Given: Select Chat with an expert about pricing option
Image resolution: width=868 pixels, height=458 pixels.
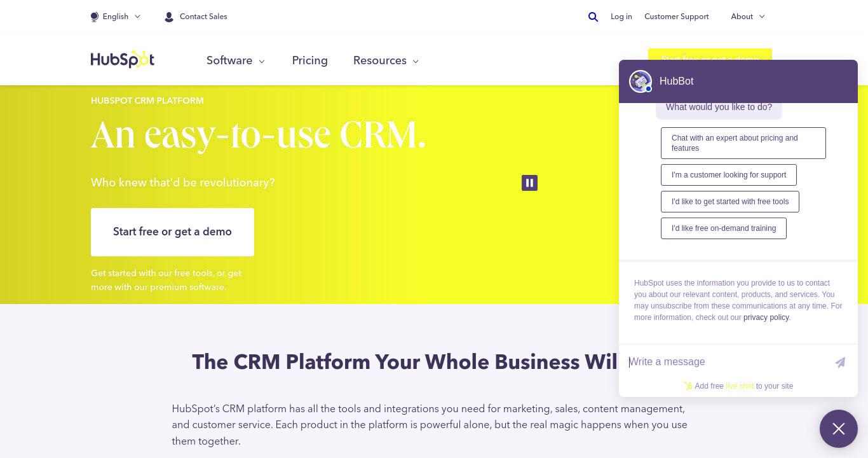Looking at the screenshot, I should click(743, 143).
